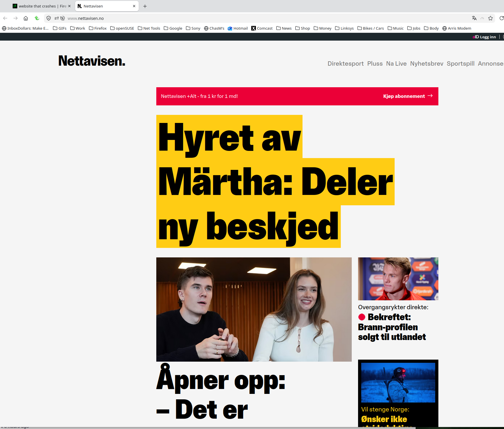Open the Bikes / Cars bookmark folder
504x429 pixels.
(x=371, y=28)
